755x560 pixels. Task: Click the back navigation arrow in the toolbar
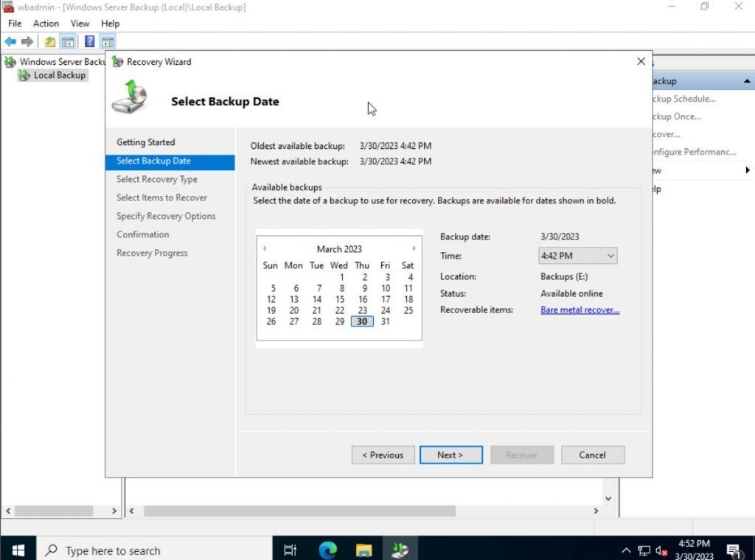coord(10,41)
